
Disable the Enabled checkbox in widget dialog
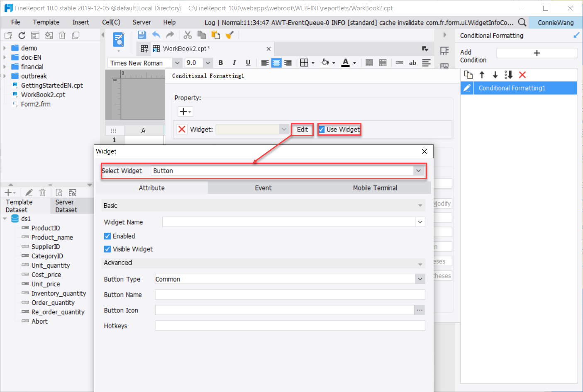click(x=107, y=236)
